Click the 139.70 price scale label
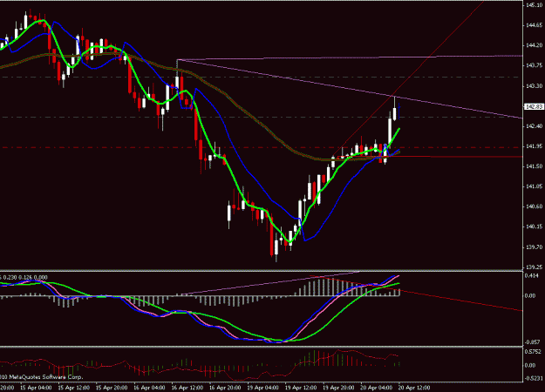 point(535,247)
